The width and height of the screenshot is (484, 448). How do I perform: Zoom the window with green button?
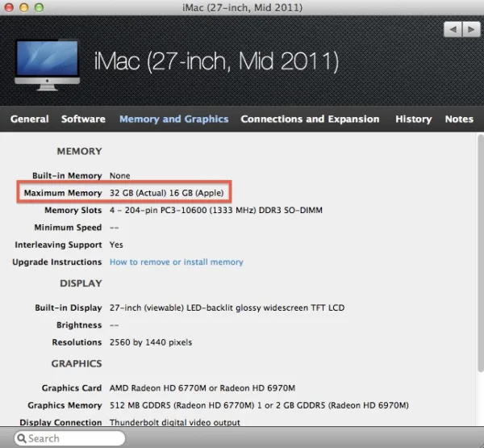(39, 7)
